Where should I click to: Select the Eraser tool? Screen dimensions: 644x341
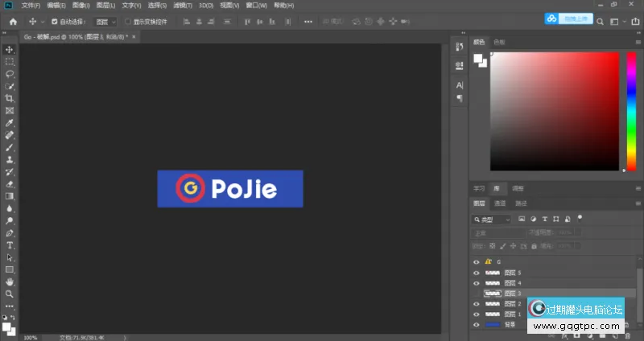(10, 184)
